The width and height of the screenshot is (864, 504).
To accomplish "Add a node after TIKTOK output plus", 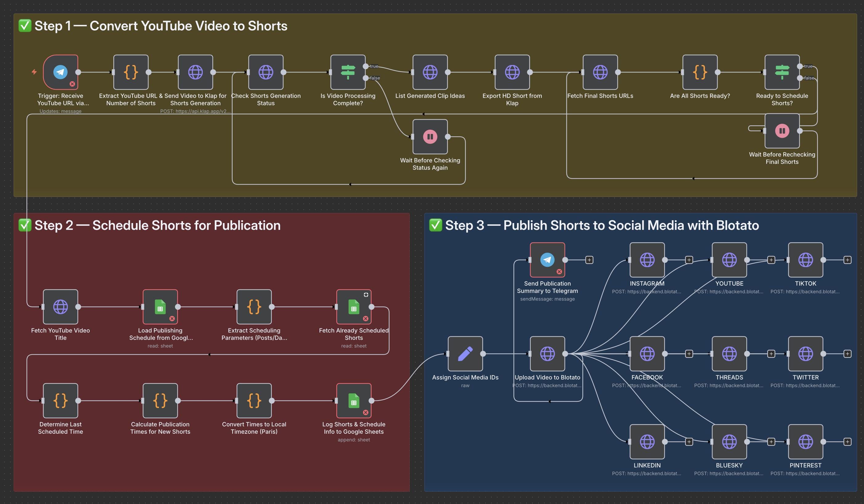I will pyautogui.click(x=847, y=260).
